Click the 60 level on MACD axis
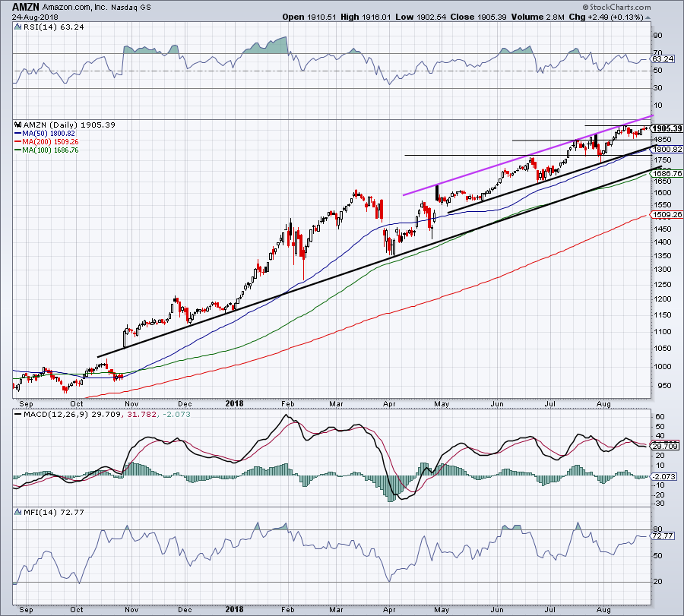The height and width of the screenshot is (616, 684). pos(660,417)
